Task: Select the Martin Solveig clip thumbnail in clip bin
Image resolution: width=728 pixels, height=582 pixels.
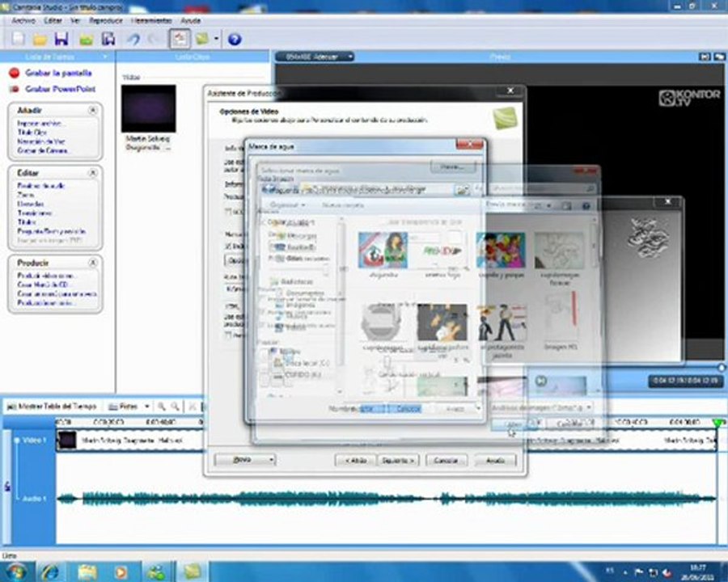Action: pos(149,108)
